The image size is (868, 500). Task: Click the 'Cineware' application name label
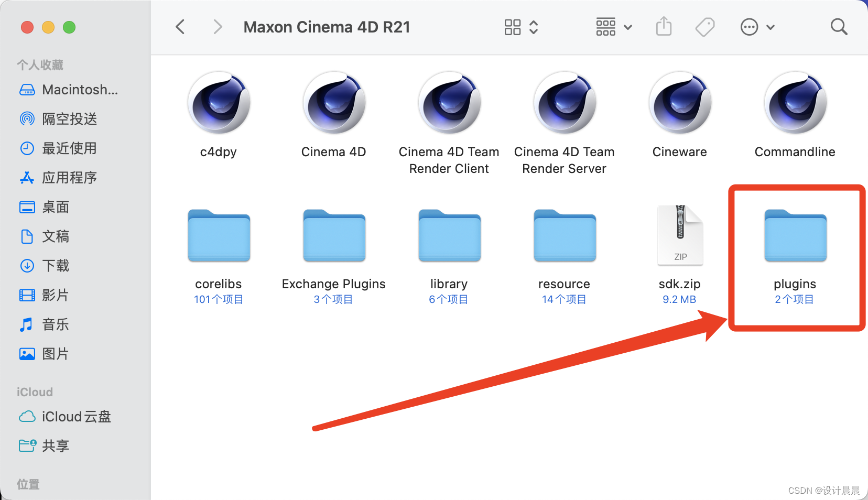click(x=680, y=152)
